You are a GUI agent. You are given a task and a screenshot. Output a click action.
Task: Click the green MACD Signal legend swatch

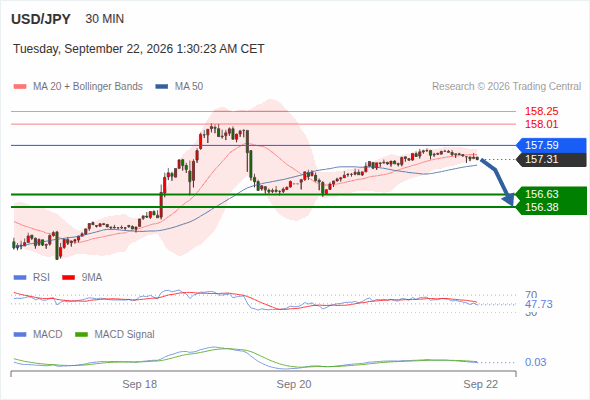[81, 335]
